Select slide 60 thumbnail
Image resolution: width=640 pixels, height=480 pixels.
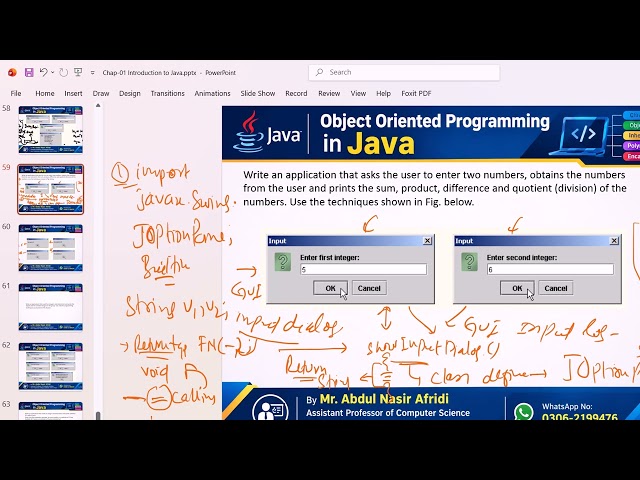point(51,248)
